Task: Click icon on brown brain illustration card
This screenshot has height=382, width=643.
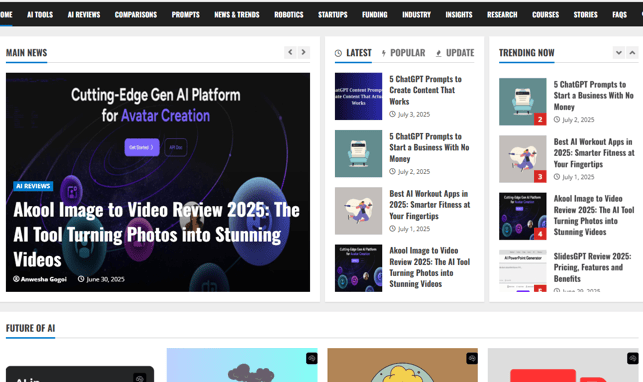Action: click(472, 358)
